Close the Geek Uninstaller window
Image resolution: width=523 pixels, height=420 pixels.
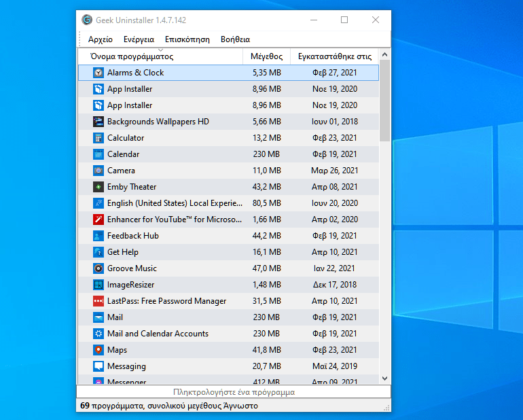376,20
